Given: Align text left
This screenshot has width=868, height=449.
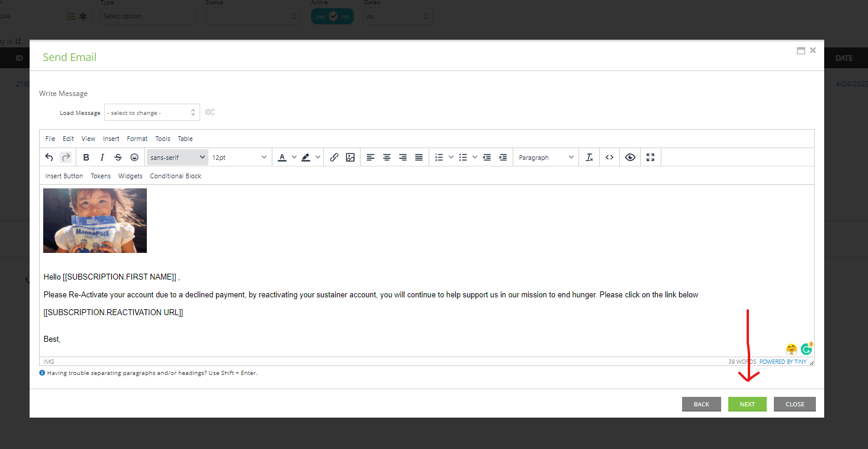Looking at the screenshot, I should coord(371,158).
